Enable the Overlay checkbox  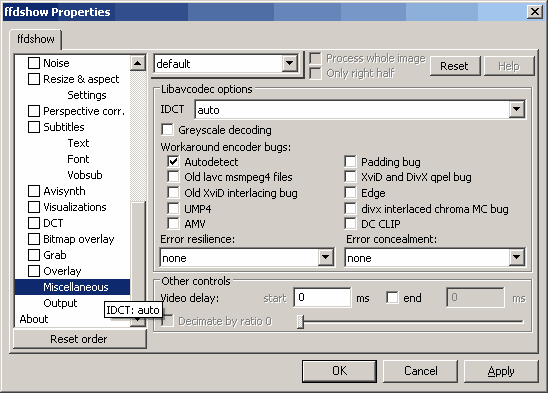[34, 271]
